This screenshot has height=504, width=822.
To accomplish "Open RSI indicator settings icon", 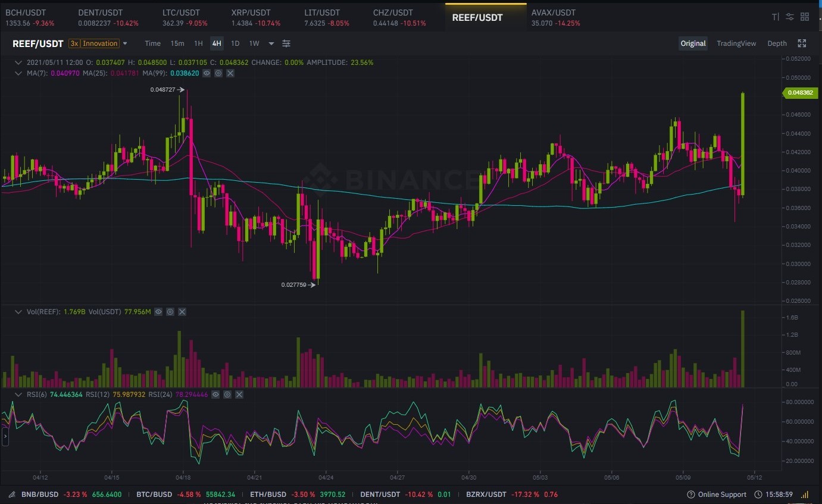I will tap(227, 395).
